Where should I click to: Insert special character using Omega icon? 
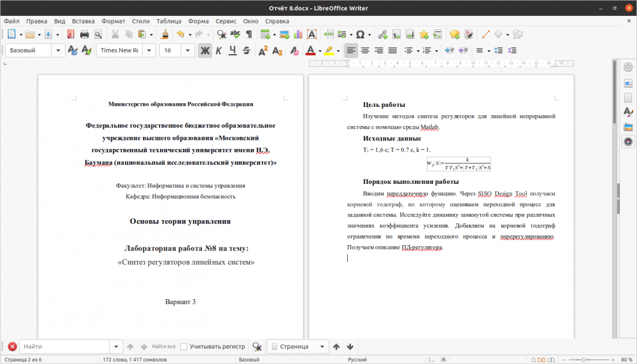pos(360,34)
